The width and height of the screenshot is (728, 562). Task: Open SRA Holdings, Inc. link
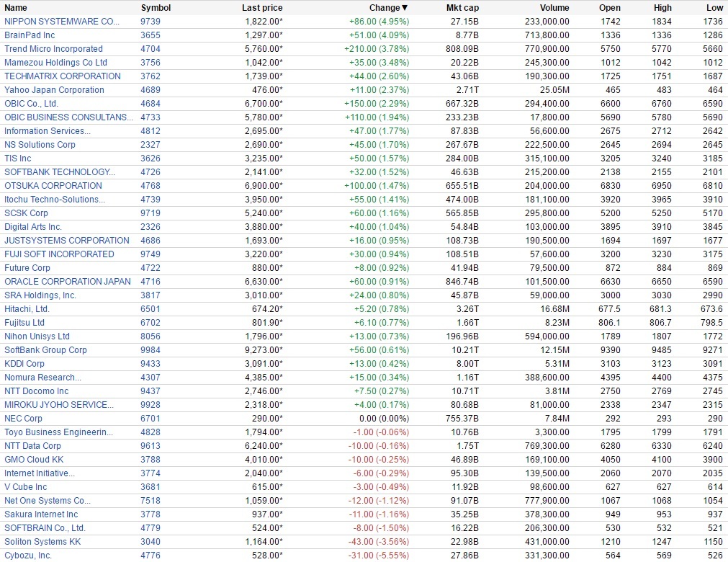(40, 295)
